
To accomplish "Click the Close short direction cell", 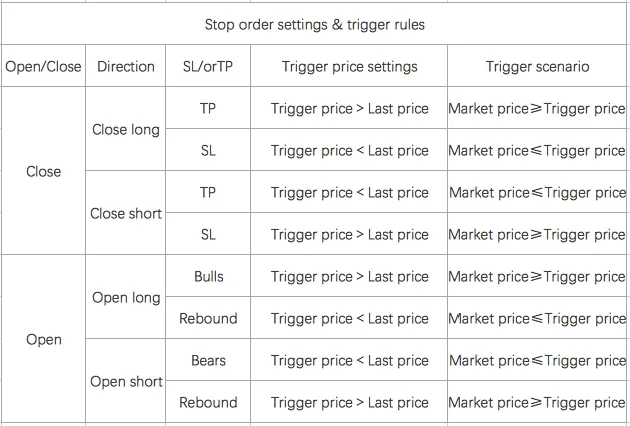I will pyautogui.click(x=126, y=214).
